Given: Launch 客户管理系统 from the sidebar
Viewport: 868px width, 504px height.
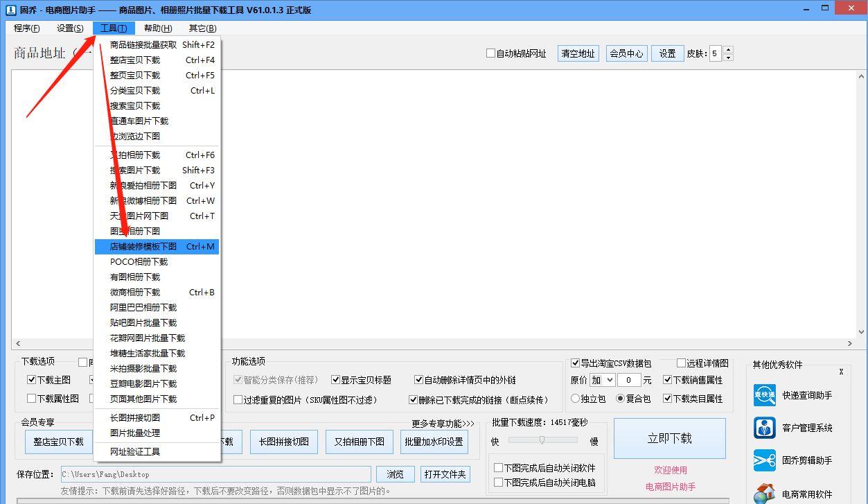Looking at the screenshot, I should [x=764, y=427].
